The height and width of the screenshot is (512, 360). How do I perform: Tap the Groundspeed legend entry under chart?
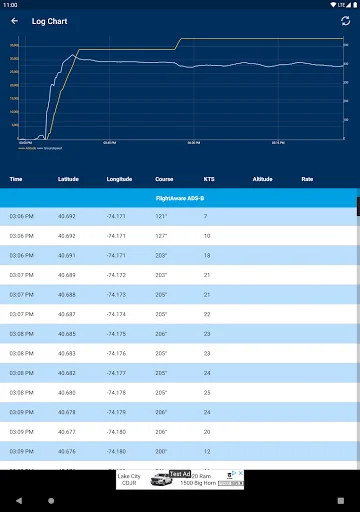(50, 148)
